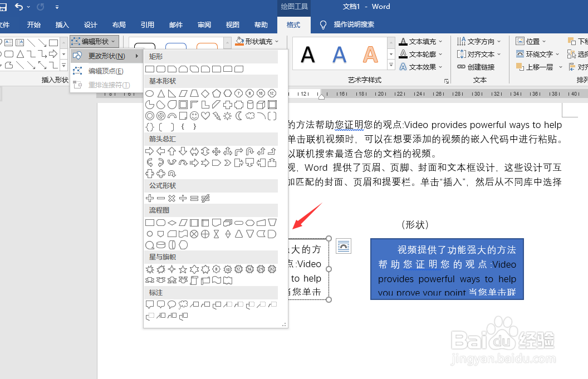This screenshot has height=379, width=588.
Task: Choose the quad arrow shape
Action: point(217,151)
